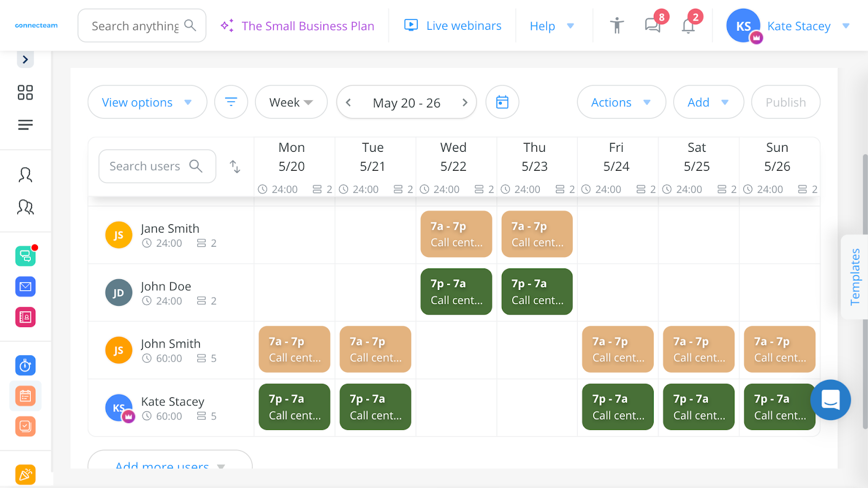
Task: Select the celebration icon at sidebar bottom
Action: 25,474
